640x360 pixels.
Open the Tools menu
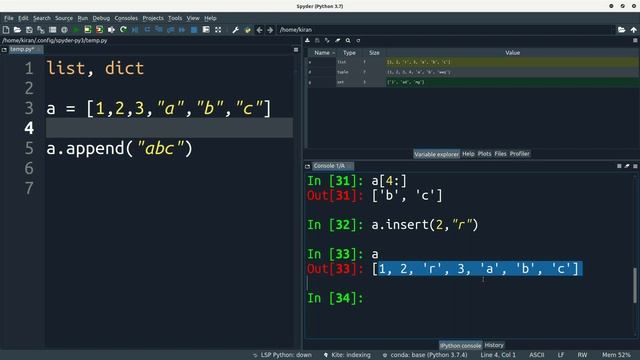[x=175, y=18]
